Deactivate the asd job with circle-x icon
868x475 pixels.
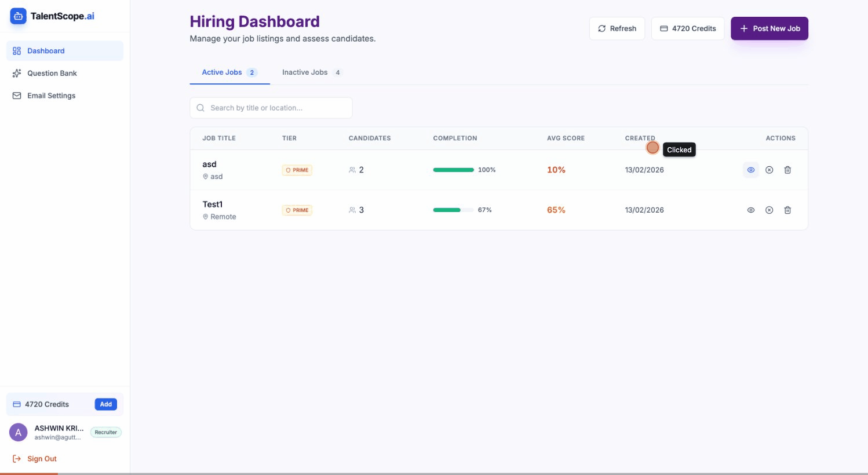tap(769, 170)
